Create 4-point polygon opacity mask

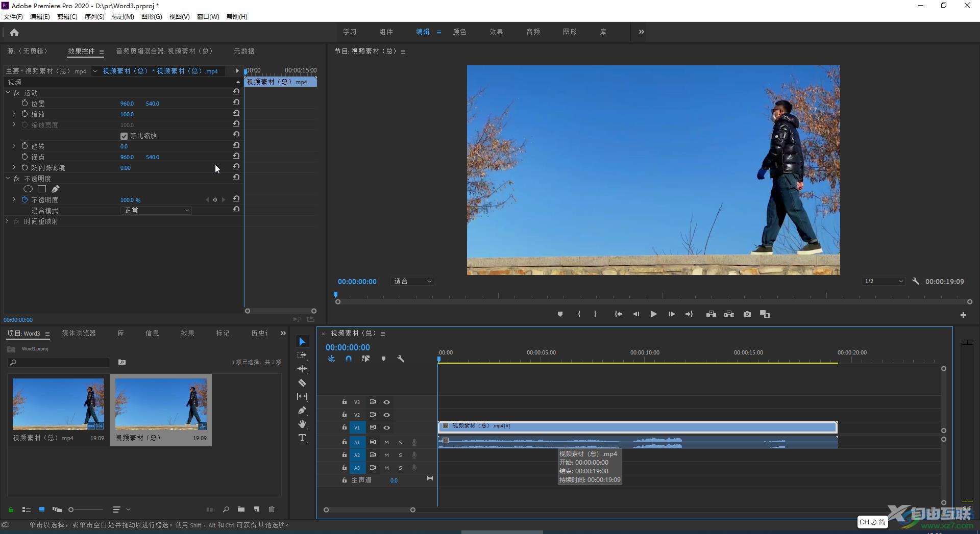click(42, 189)
